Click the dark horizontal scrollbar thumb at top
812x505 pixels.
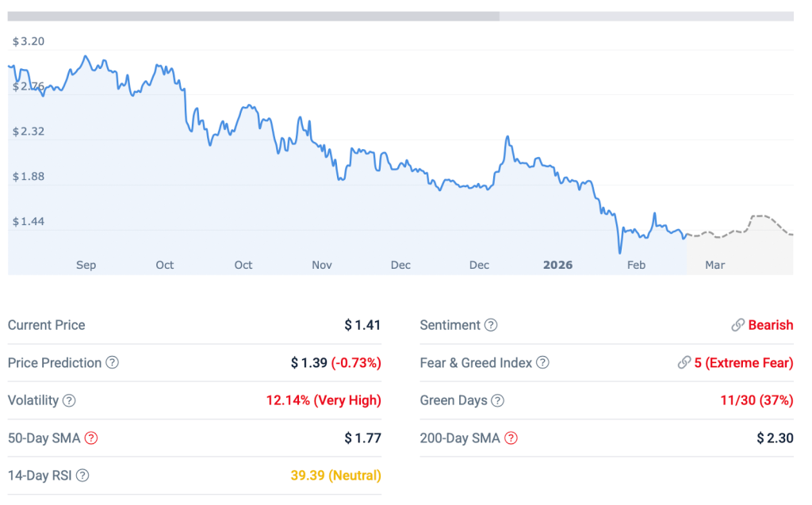click(254, 17)
